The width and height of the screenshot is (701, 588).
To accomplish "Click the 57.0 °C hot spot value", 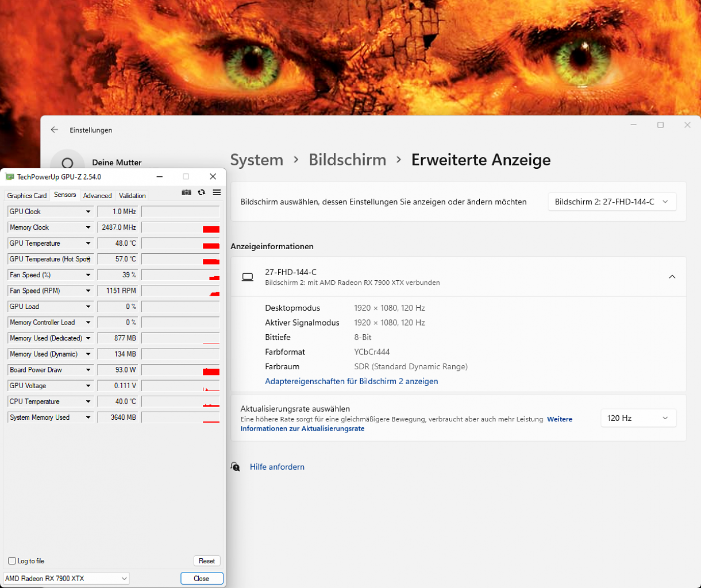I will tap(118, 259).
